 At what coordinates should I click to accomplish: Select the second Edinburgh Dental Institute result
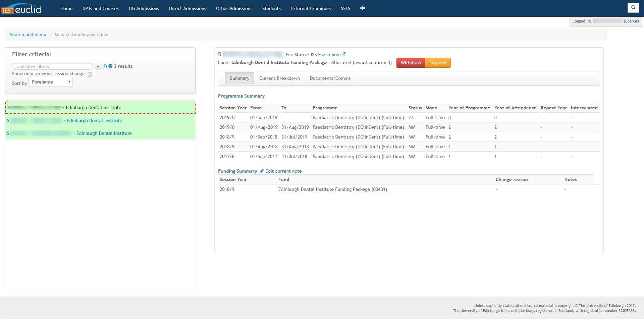click(94, 121)
